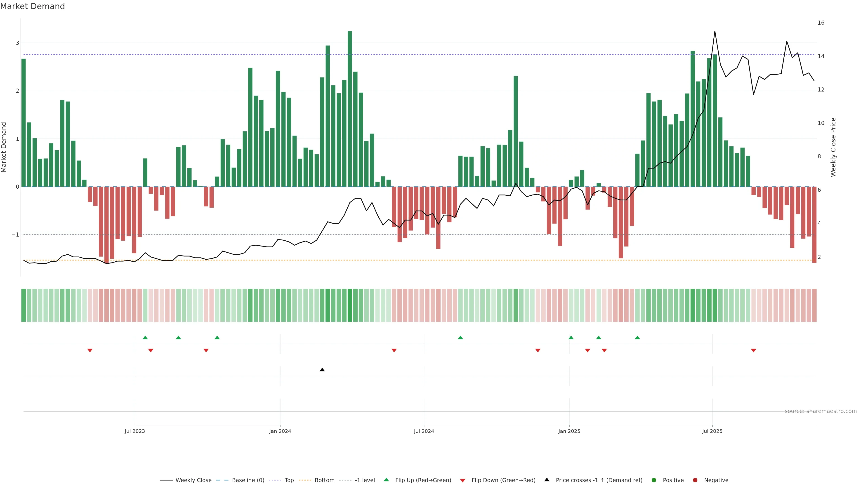Click the black Price crosses triangle icon in legend
The height and width of the screenshot is (488, 868).
coord(547,480)
